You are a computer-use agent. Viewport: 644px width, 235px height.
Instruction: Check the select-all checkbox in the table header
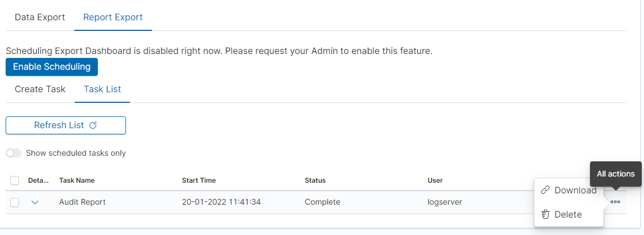15,180
